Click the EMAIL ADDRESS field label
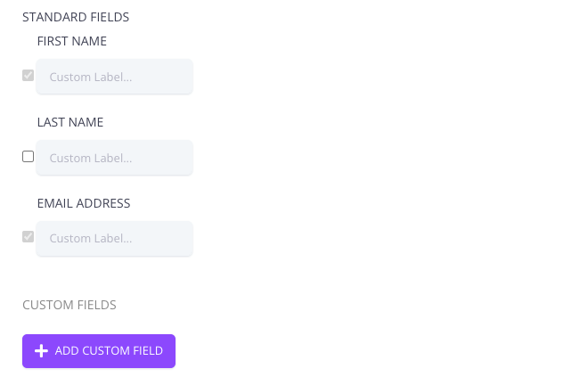This screenshot has width=588, height=385. pyautogui.click(x=84, y=203)
